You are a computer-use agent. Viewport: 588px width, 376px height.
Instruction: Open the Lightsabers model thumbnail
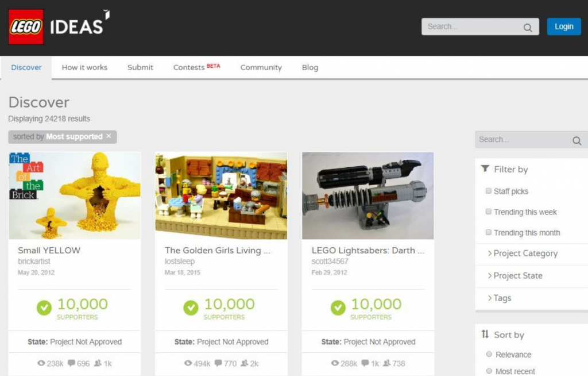(368, 195)
